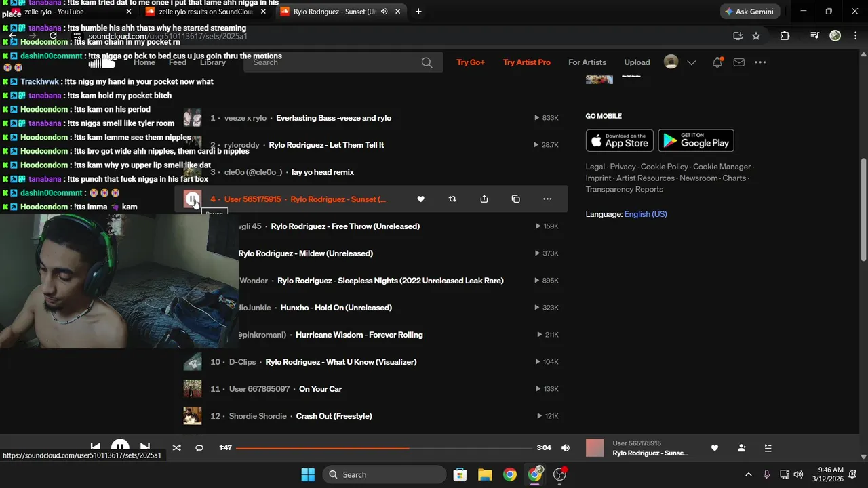Image resolution: width=868 pixels, height=488 pixels.
Task: Play Hurricane Wisdom - Forever Rolling
Action: click(359, 335)
